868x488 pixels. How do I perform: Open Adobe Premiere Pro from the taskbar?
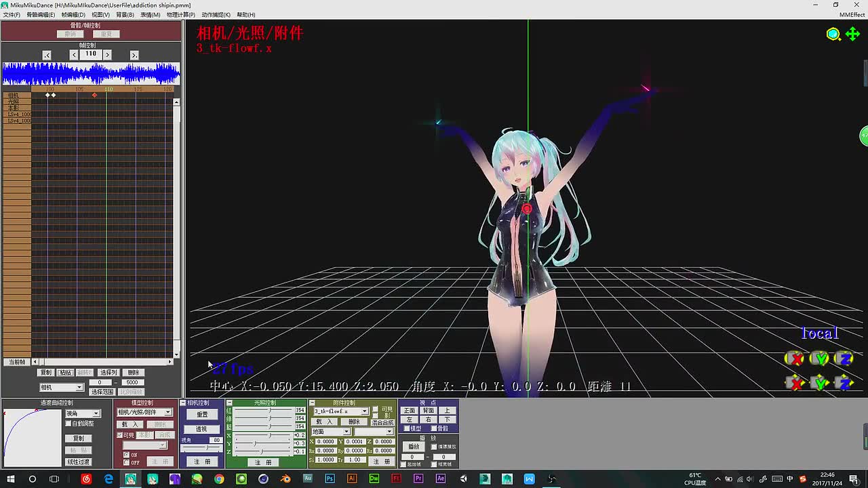click(418, 479)
